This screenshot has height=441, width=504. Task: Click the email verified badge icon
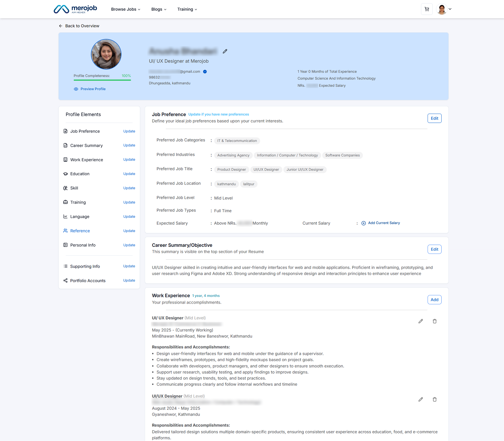(205, 72)
